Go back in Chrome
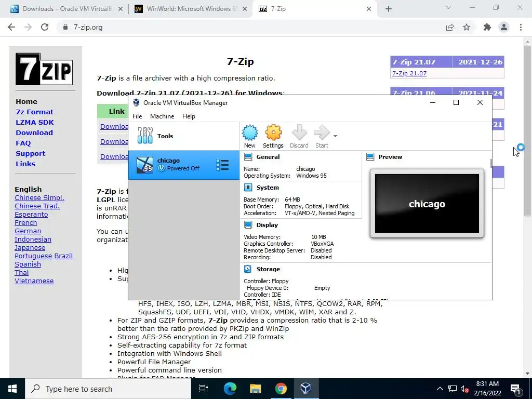 [x=11, y=27]
